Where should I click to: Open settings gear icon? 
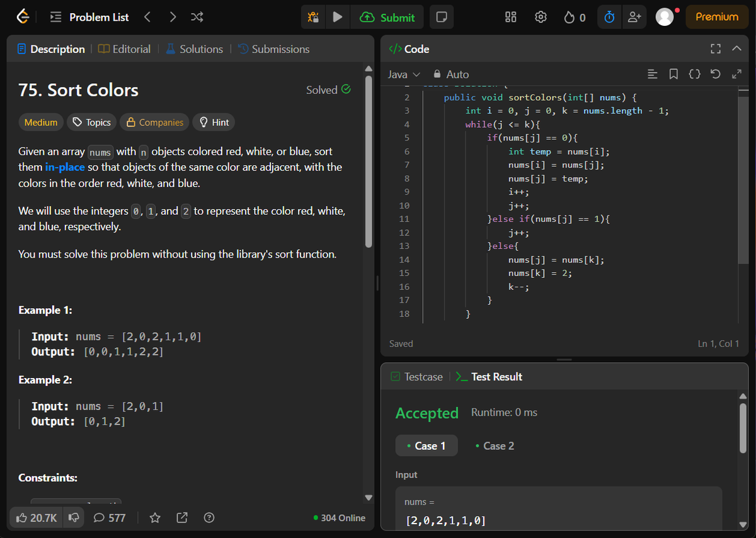[x=541, y=18]
